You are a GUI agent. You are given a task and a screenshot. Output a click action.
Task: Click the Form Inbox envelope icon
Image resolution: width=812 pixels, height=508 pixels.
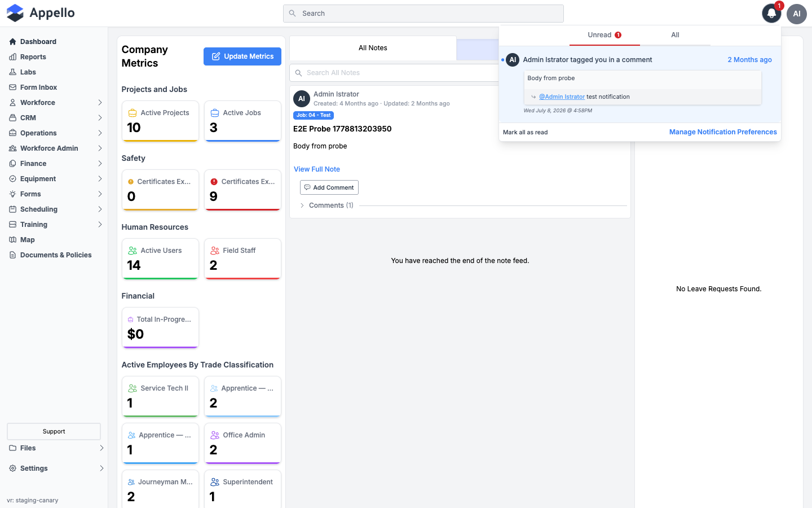12,87
